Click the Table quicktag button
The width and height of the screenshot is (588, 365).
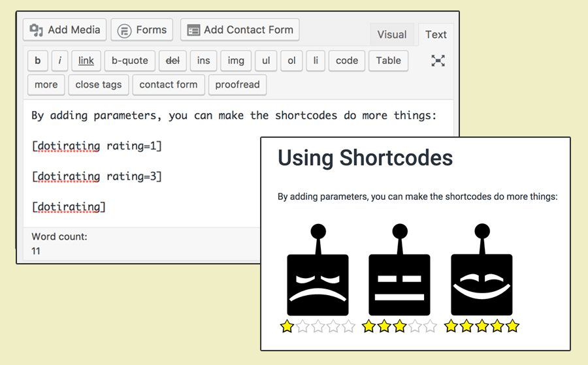(388, 61)
